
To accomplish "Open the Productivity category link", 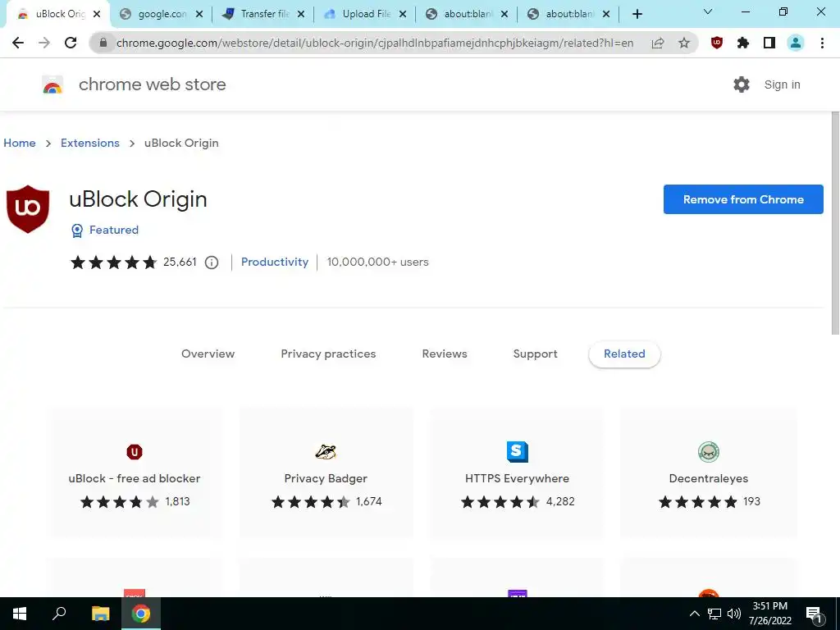I will (275, 262).
